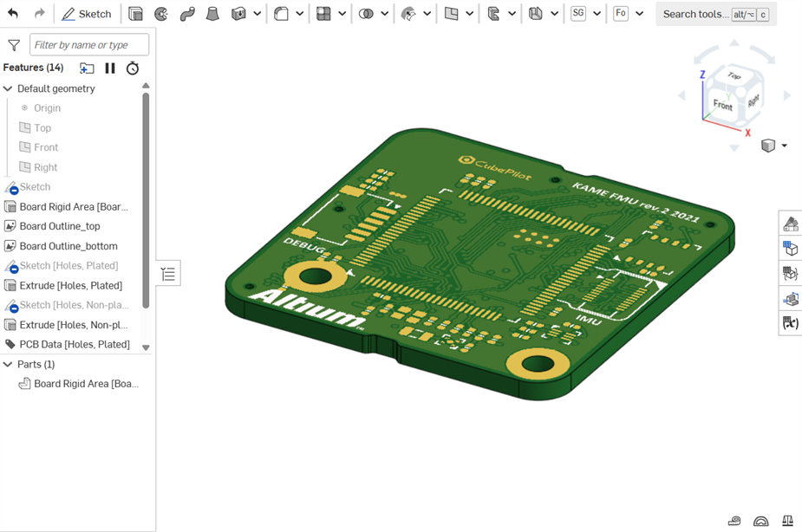This screenshot has width=802, height=532.
Task: Select the Thicken tool
Action: 238,14
